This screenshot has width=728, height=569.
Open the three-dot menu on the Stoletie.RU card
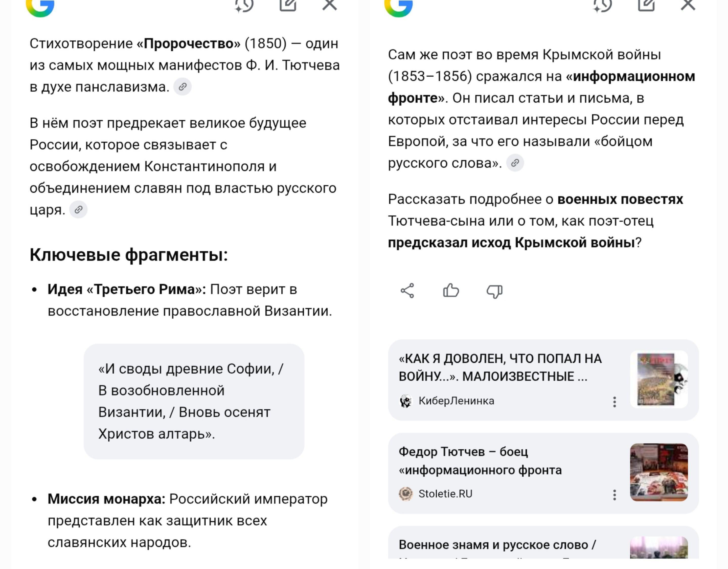pyautogui.click(x=614, y=495)
